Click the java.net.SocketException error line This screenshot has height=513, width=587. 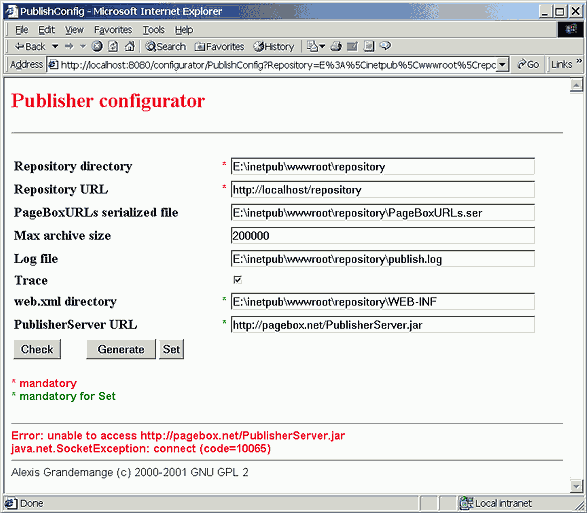(x=141, y=449)
